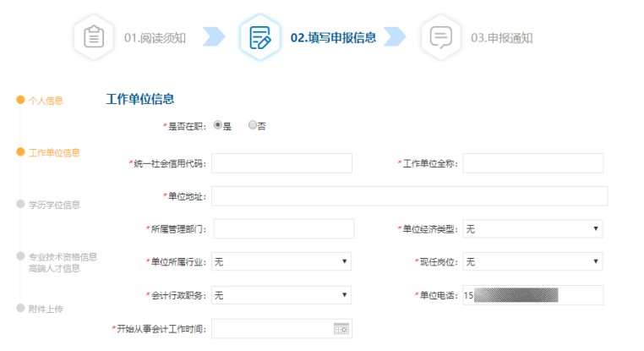Expand the 现任岗位 dropdown
The image size is (644, 351).
pos(532,262)
